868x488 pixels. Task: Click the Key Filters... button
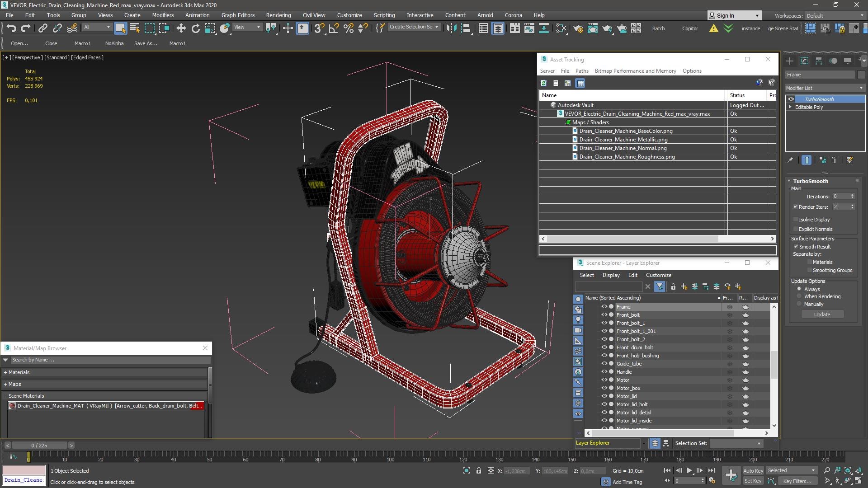[x=797, y=481]
